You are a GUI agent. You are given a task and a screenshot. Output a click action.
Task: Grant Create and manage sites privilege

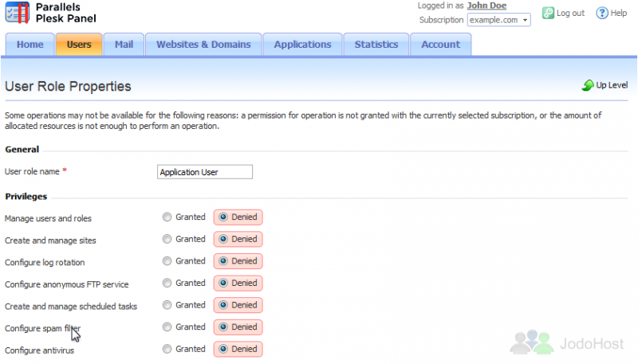[x=167, y=239]
